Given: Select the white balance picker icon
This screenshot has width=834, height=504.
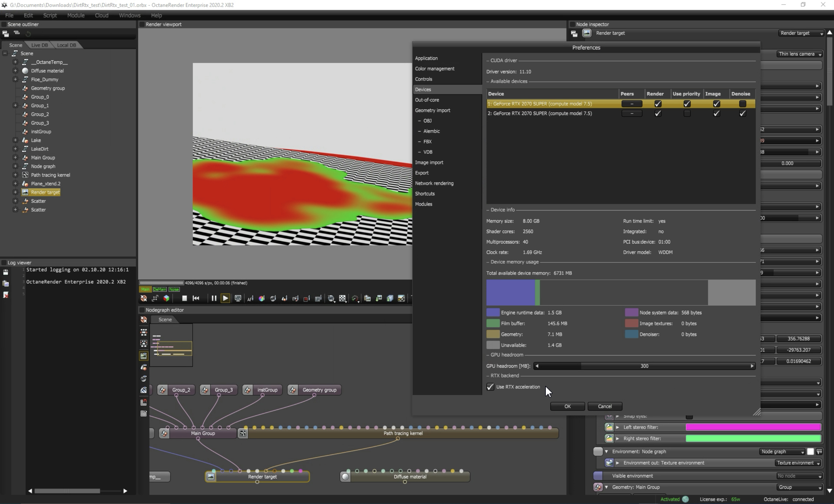Looking at the screenshot, I should point(262,298).
